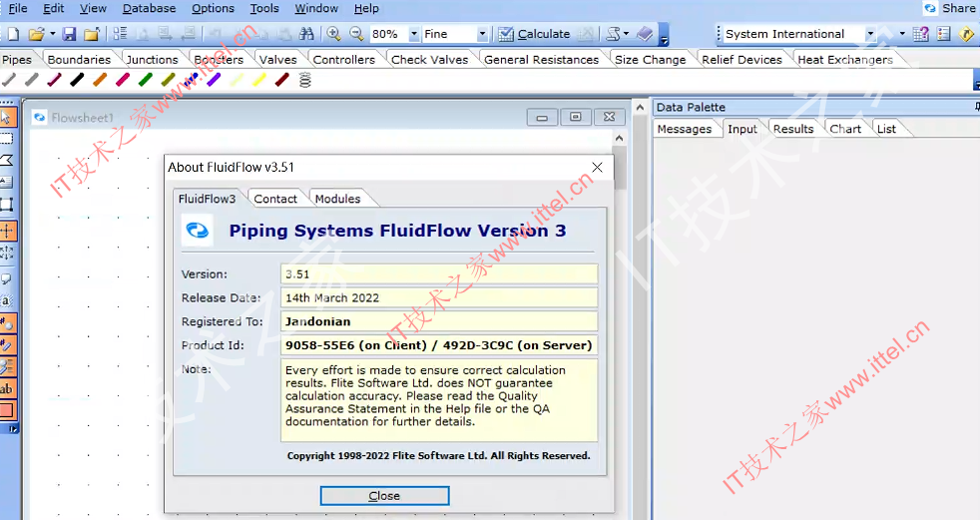Click the Zoom Out magnifier icon

pos(356,34)
